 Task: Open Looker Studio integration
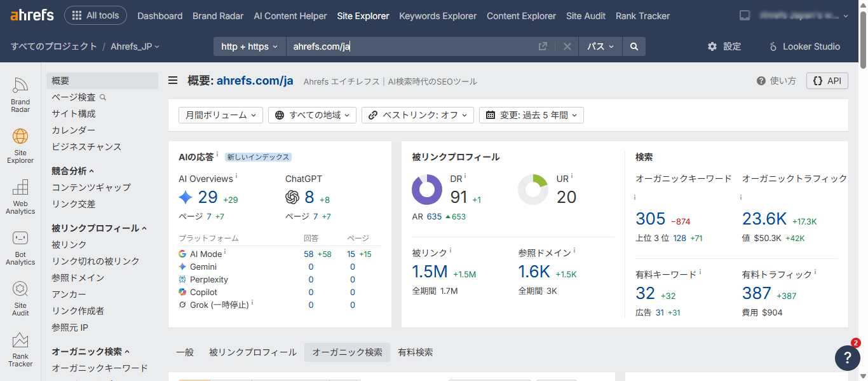[804, 46]
